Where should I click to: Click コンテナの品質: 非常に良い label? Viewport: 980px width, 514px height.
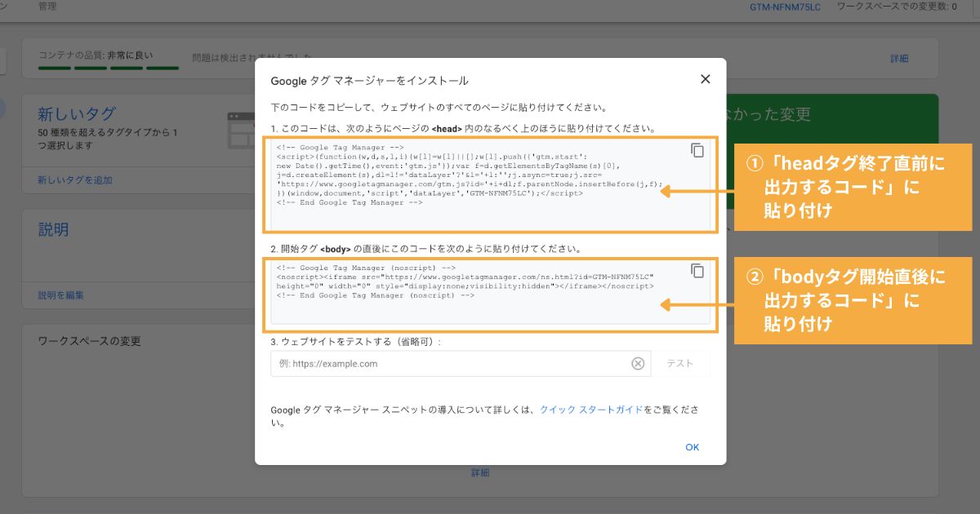(x=96, y=55)
